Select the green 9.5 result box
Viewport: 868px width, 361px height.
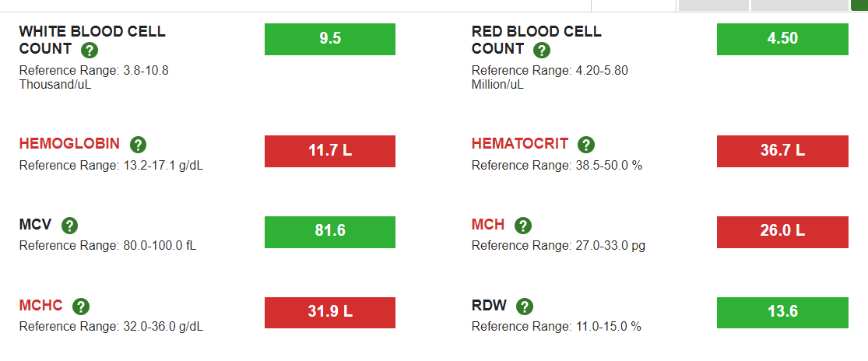pyautogui.click(x=330, y=39)
